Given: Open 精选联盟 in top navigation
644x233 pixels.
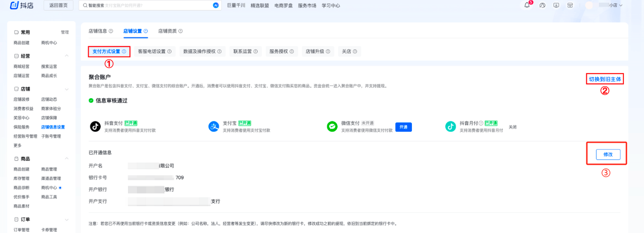Looking at the screenshot, I should (260, 5).
